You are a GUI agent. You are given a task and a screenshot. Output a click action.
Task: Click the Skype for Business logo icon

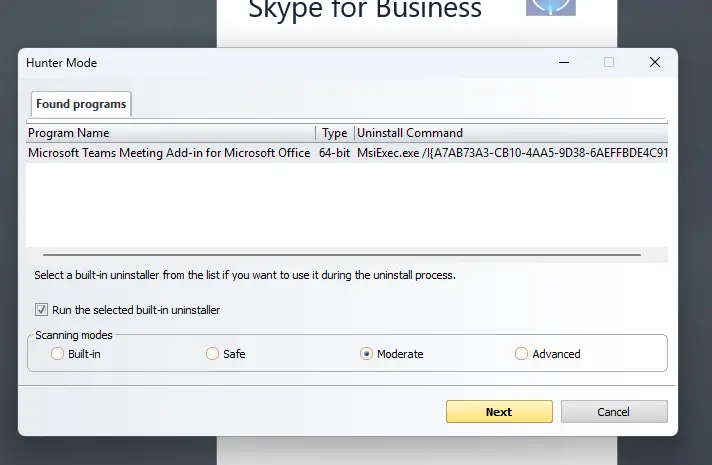coord(551,6)
